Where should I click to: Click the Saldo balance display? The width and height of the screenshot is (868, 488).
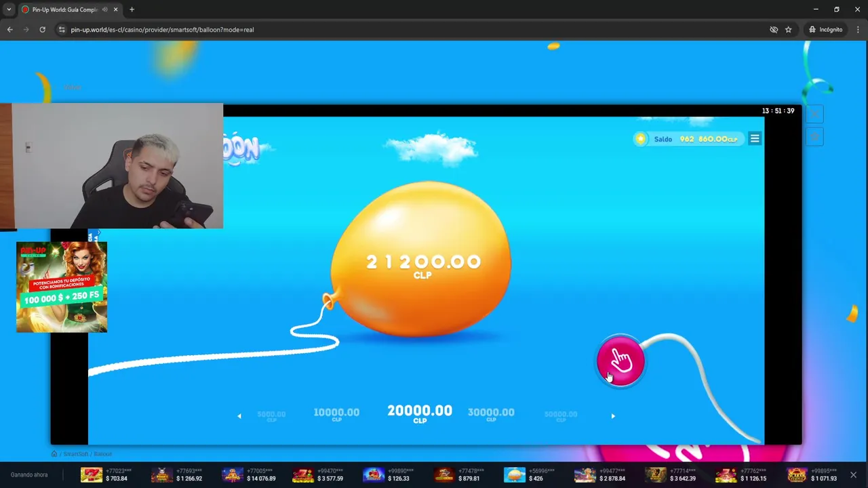pyautogui.click(x=689, y=139)
